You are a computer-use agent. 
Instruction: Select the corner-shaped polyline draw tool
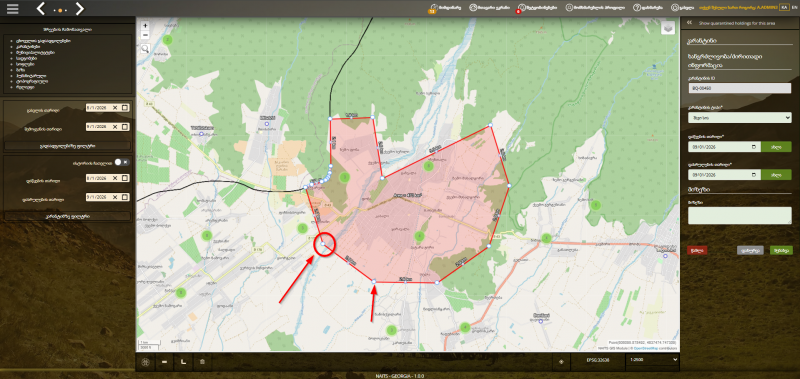click(183, 362)
